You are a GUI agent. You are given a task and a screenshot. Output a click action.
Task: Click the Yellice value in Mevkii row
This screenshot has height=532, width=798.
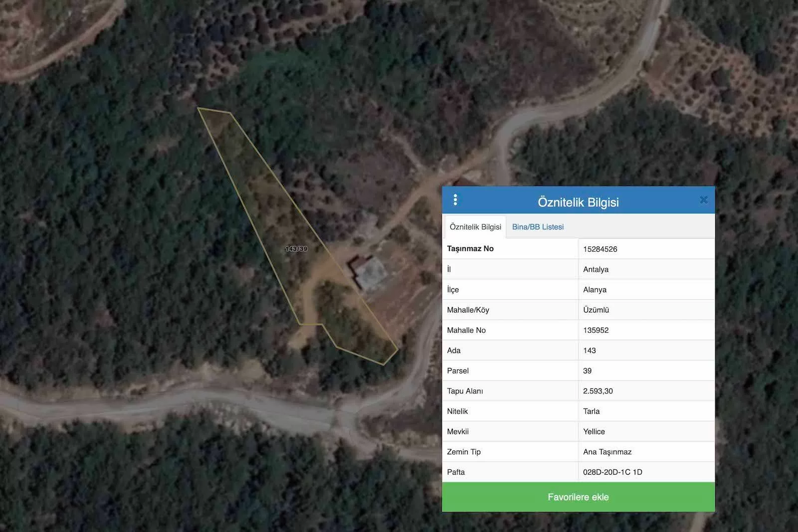pos(594,432)
